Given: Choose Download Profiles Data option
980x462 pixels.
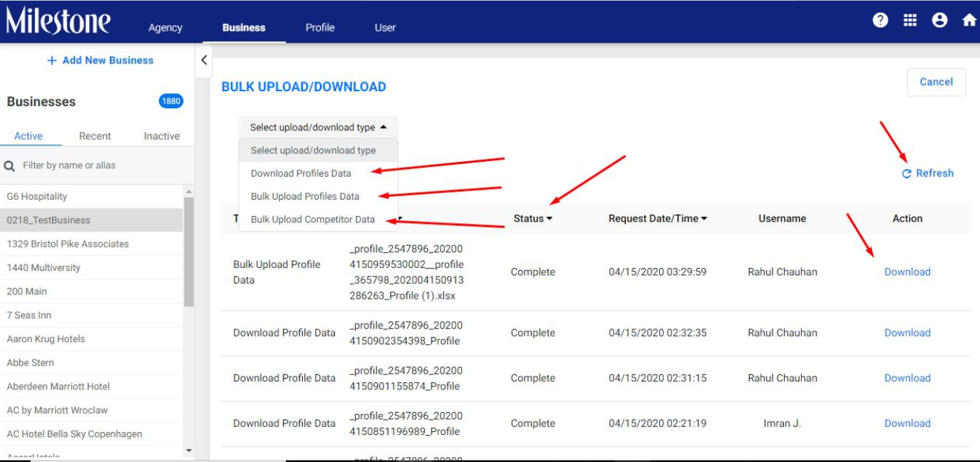Looking at the screenshot, I should 319,173.
